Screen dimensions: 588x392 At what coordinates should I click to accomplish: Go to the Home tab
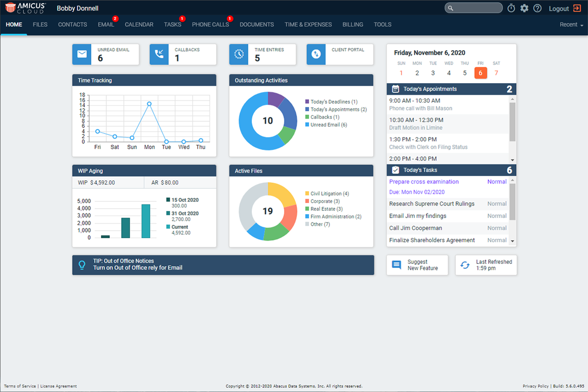14,25
